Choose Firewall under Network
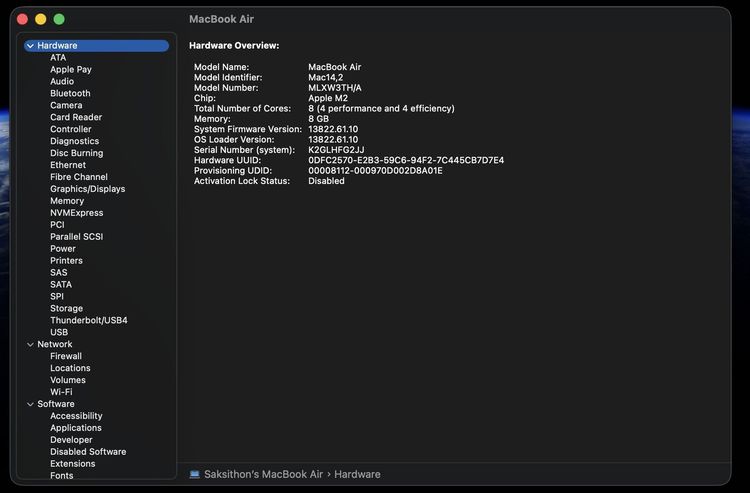Viewport: 750px width, 493px height. tap(66, 356)
